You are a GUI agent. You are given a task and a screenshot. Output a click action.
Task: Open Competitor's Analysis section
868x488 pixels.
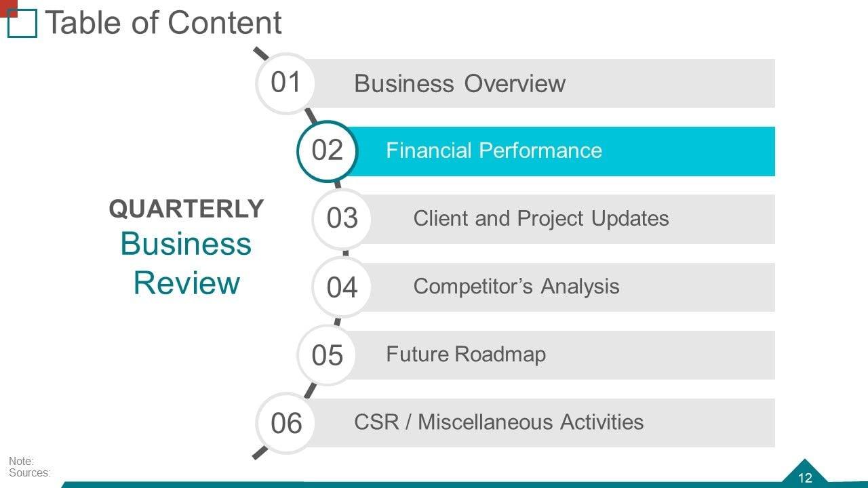click(x=516, y=286)
